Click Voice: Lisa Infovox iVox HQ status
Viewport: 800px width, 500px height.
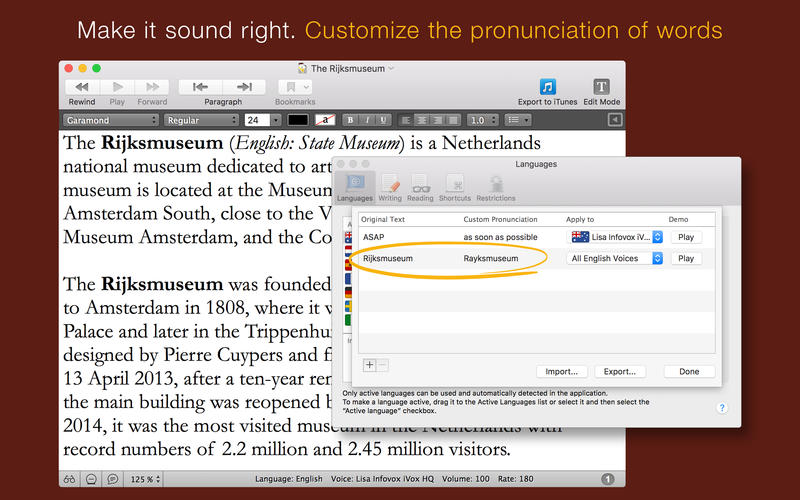pyautogui.click(x=382, y=479)
